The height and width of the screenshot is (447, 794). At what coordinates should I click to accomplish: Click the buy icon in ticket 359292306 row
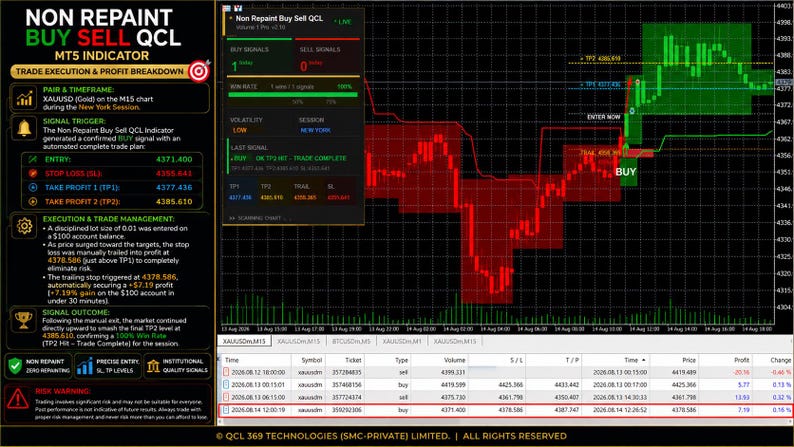[226, 410]
